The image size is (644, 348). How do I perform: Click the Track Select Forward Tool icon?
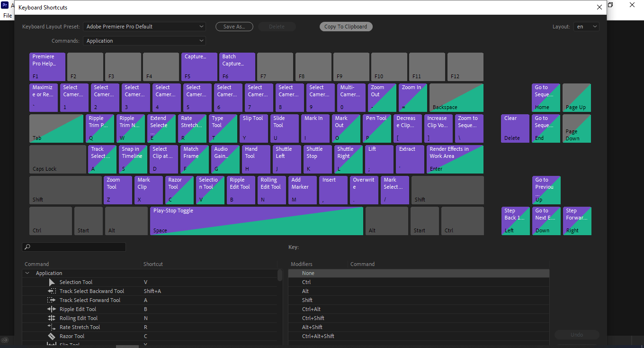52,300
